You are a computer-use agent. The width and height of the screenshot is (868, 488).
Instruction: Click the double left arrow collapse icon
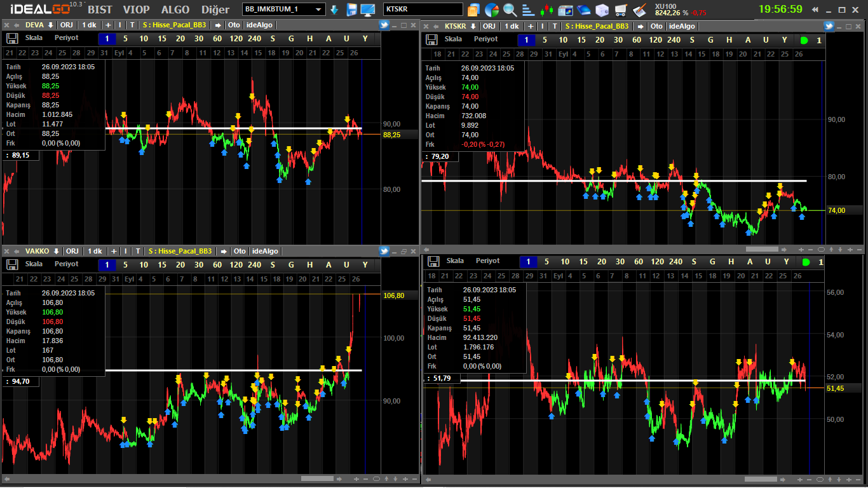pyautogui.click(x=815, y=10)
